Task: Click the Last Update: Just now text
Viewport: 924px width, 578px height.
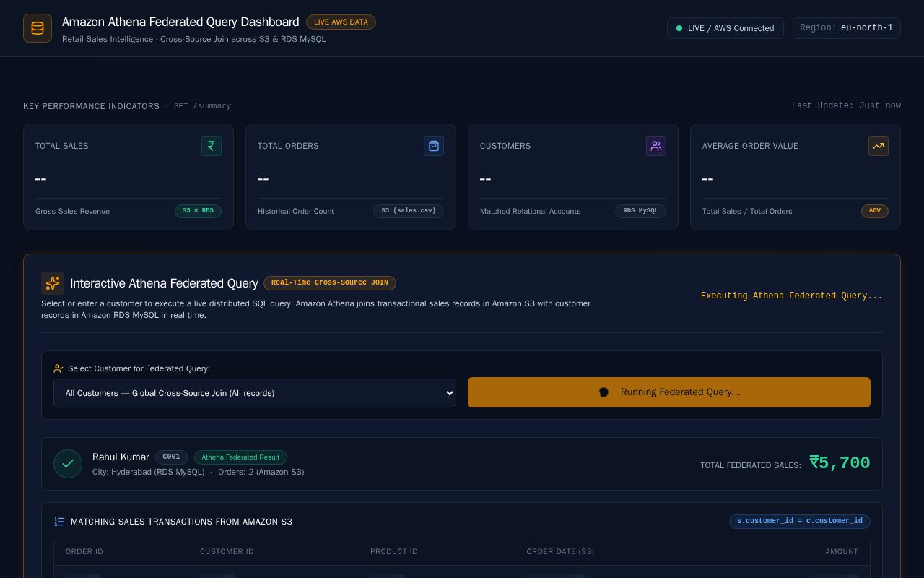Action: click(846, 105)
